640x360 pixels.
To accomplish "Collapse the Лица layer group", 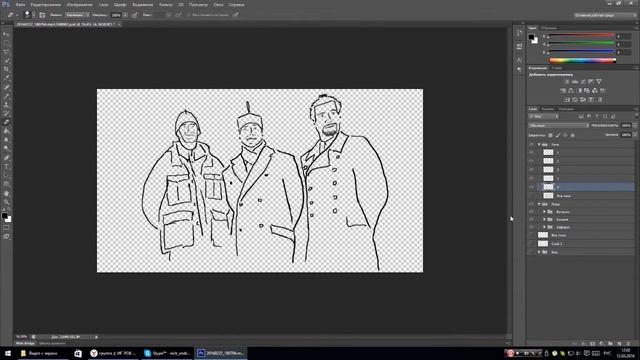I will coord(539,204).
